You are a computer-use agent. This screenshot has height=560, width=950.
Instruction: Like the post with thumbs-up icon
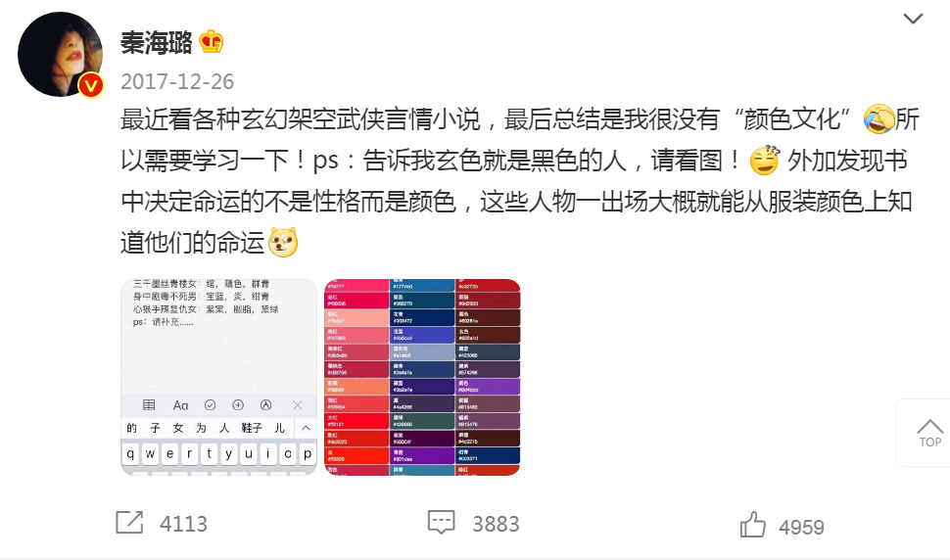point(752,525)
